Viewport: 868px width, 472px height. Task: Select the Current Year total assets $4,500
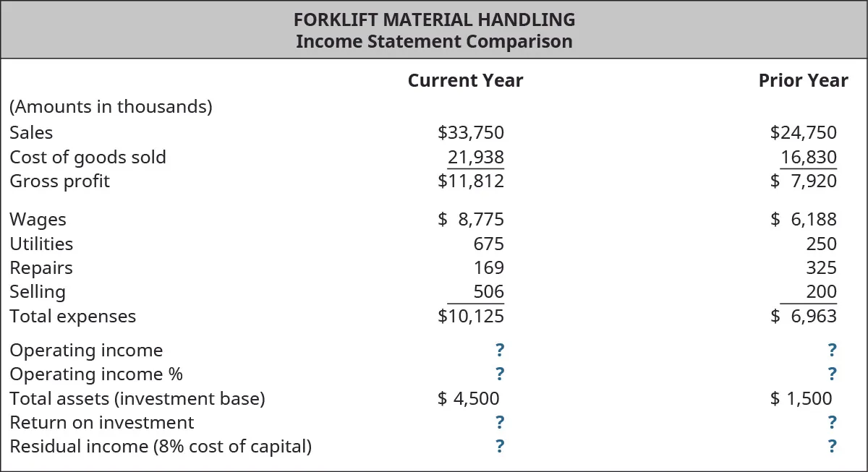tap(469, 398)
